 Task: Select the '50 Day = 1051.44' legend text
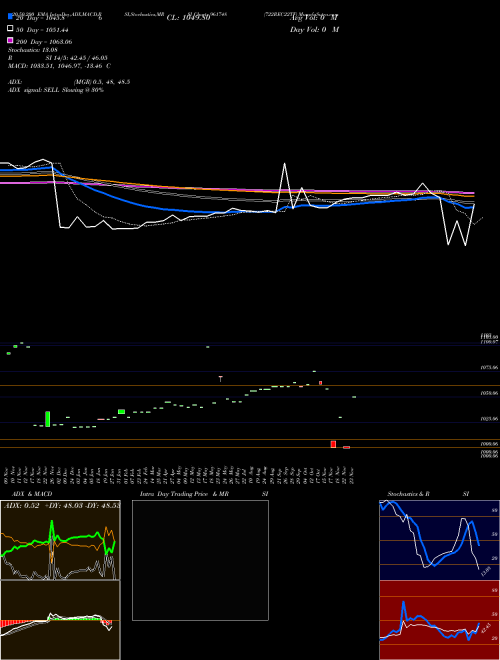tap(42, 30)
